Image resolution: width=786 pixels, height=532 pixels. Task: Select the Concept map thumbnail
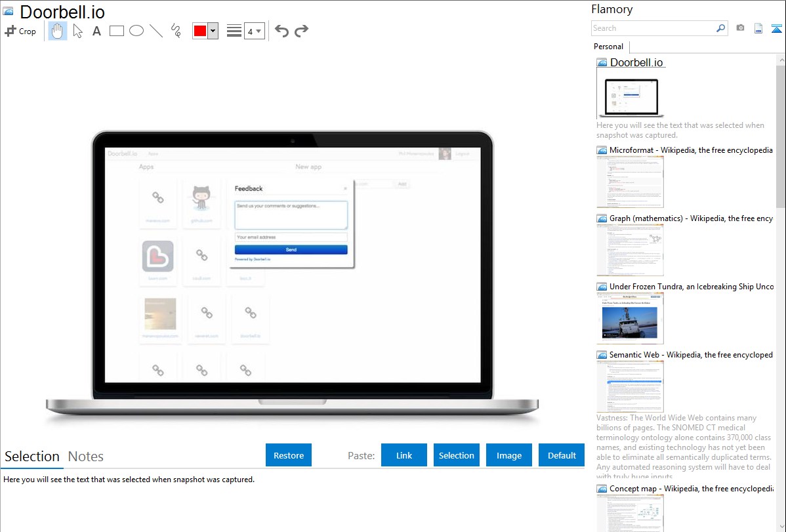pyautogui.click(x=630, y=513)
